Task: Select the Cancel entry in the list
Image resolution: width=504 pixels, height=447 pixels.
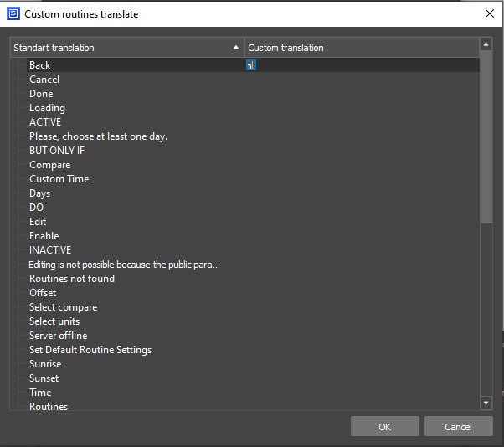Action: 44,80
